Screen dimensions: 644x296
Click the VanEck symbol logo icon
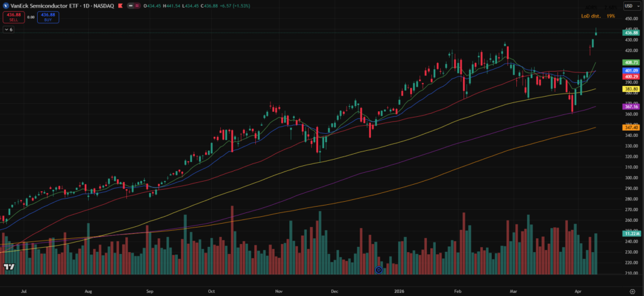pyautogui.click(x=6, y=6)
